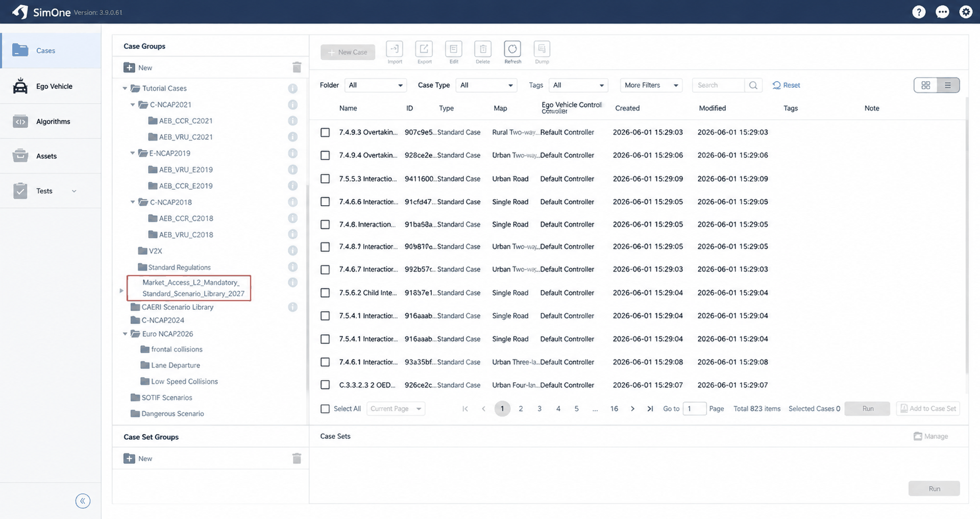Image resolution: width=980 pixels, height=519 pixels.
Task: Create new case set group with New
Action: 138,458
